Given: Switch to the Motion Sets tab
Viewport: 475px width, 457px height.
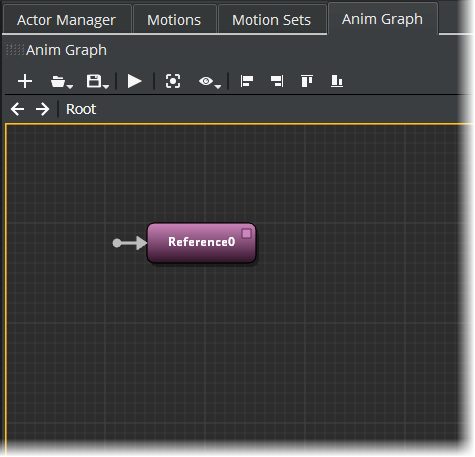Looking at the screenshot, I should click(x=272, y=20).
